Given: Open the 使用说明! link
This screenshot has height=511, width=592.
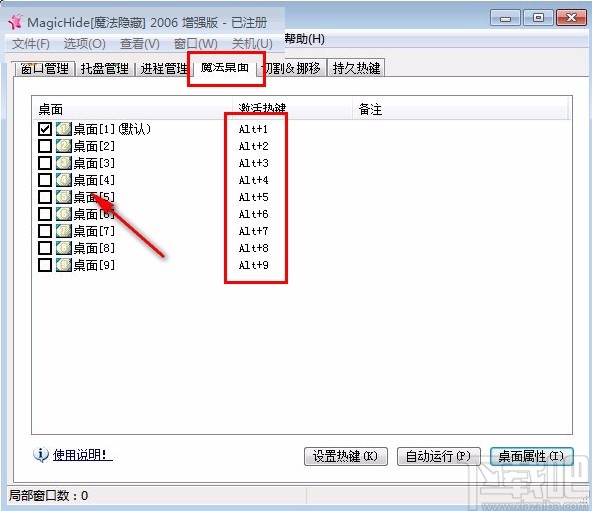Looking at the screenshot, I should [83, 455].
